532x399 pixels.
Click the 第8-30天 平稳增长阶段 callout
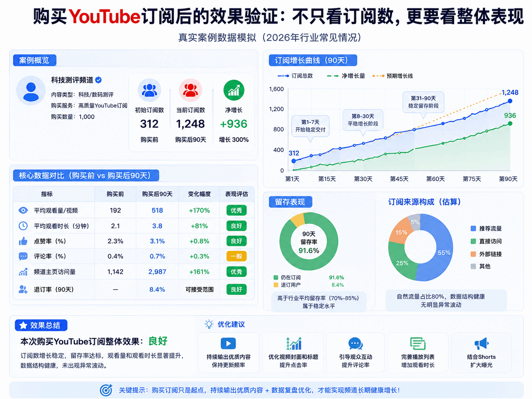pyautogui.click(x=363, y=120)
